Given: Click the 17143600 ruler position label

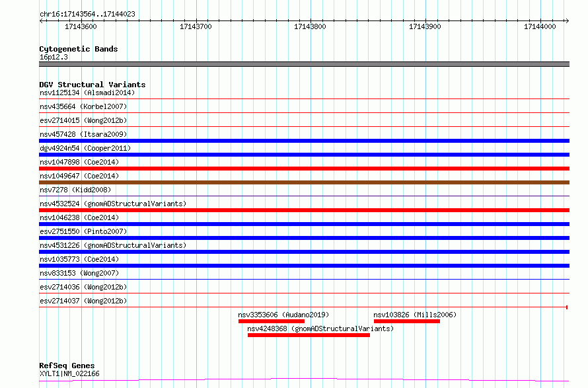Looking at the screenshot, I should pyautogui.click(x=81, y=26).
